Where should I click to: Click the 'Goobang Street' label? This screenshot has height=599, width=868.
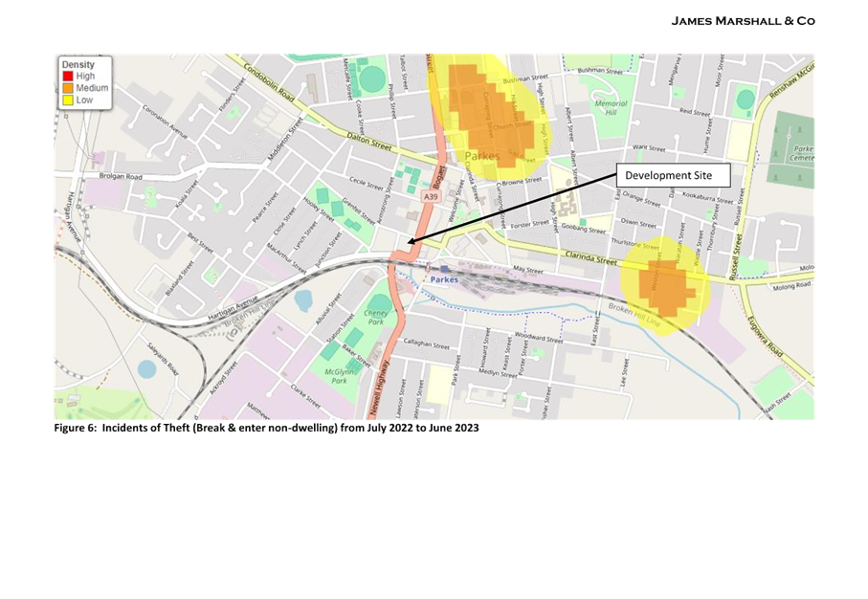(584, 229)
